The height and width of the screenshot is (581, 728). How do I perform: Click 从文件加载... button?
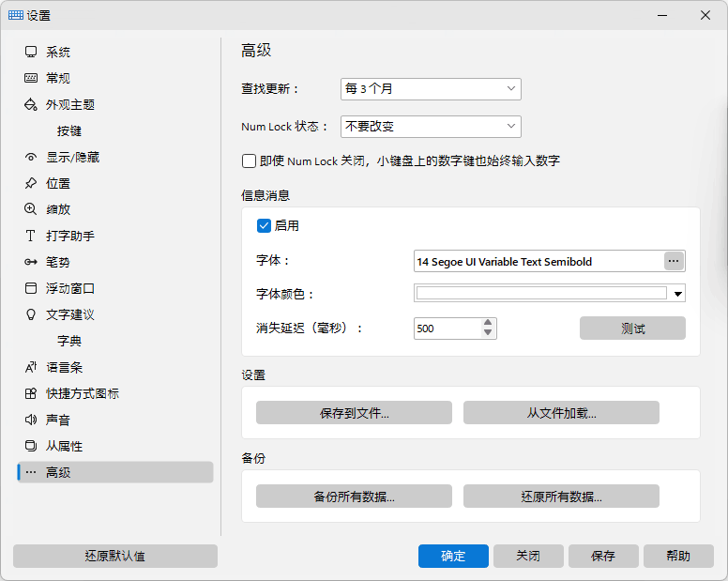coord(561,412)
